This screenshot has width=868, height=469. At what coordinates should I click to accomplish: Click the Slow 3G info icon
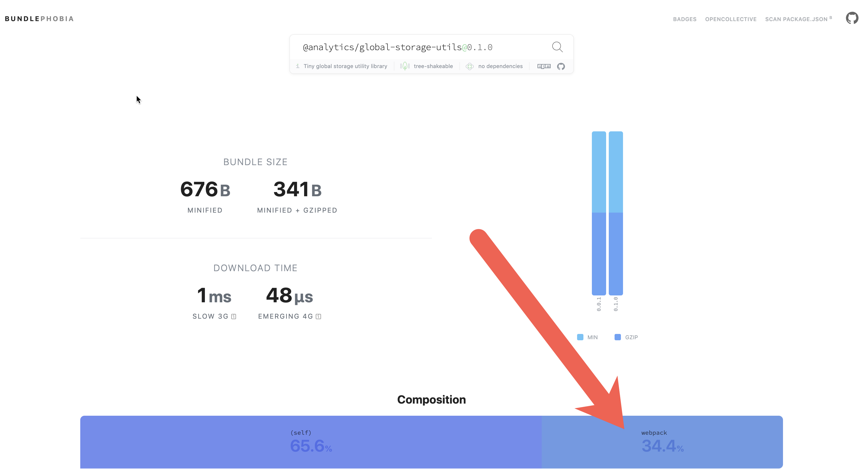click(234, 317)
